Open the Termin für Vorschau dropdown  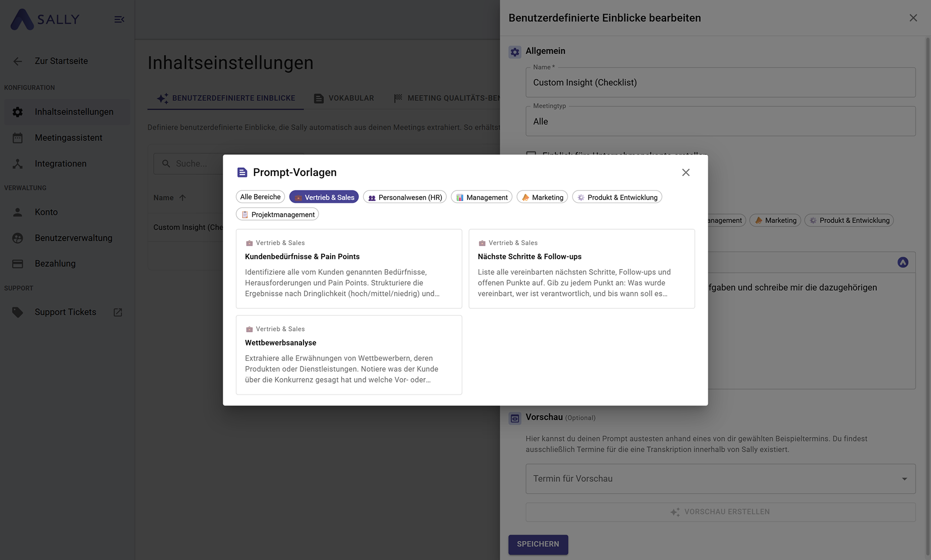[720, 479]
